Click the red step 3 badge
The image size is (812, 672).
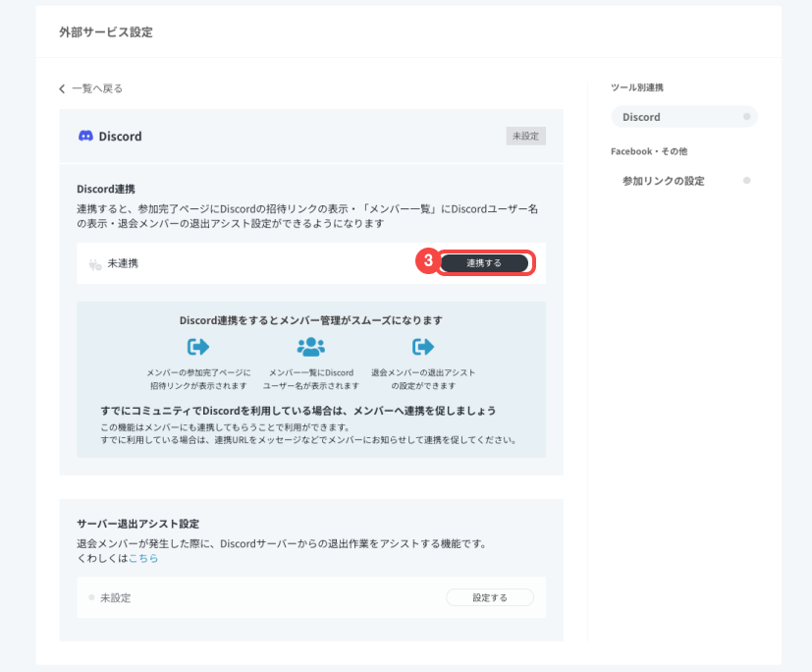pos(426,263)
